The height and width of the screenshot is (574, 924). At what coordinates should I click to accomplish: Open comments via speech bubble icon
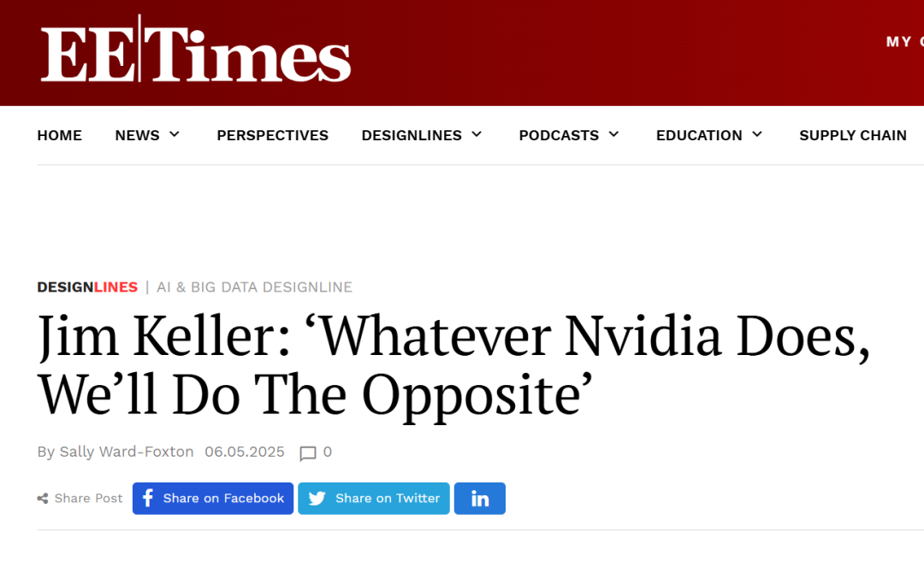(308, 453)
